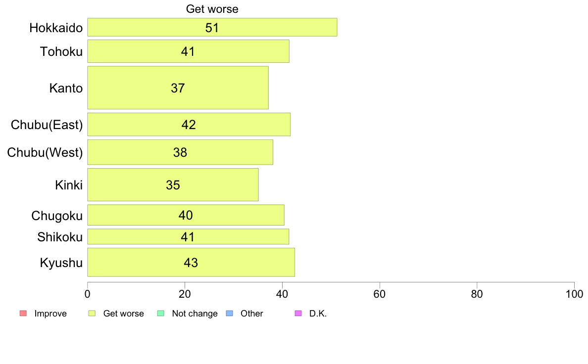Select the Chubu(East) bar showing 42
588x364 pixels.
189,125
